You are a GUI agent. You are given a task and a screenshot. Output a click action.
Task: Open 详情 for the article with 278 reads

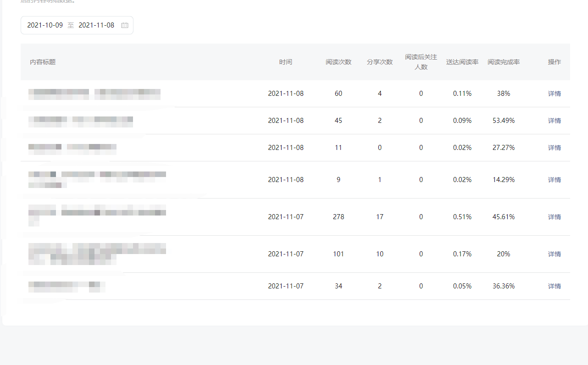(554, 217)
